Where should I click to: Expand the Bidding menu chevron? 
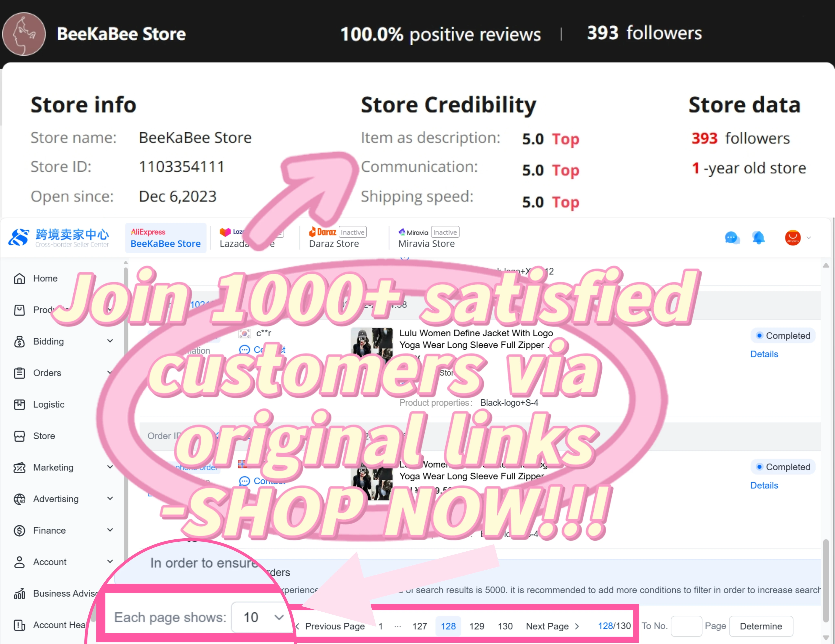click(110, 341)
